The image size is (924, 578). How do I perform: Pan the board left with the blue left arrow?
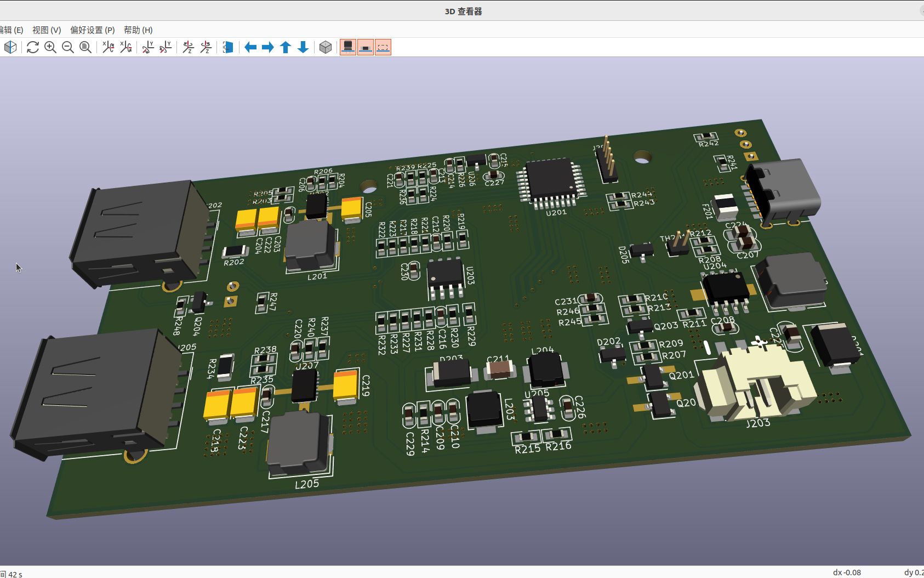(x=250, y=47)
